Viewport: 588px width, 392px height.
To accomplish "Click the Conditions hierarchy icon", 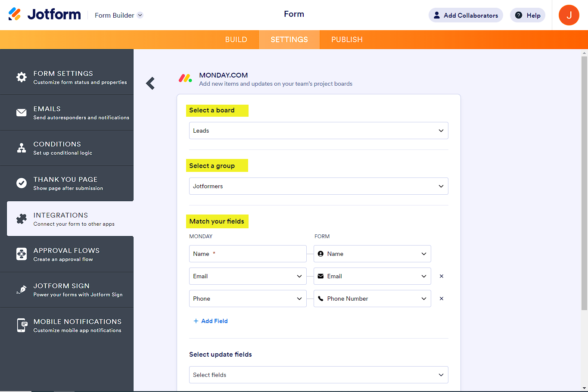I will point(21,148).
